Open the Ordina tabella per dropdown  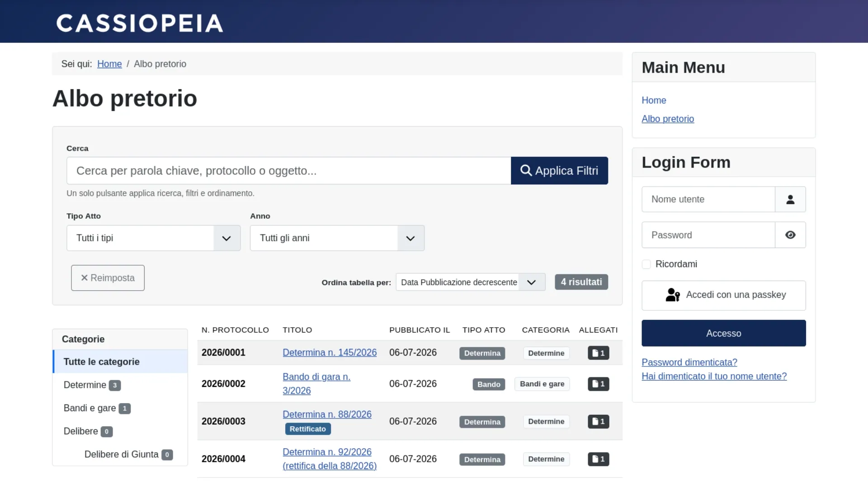[x=471, y=282]
